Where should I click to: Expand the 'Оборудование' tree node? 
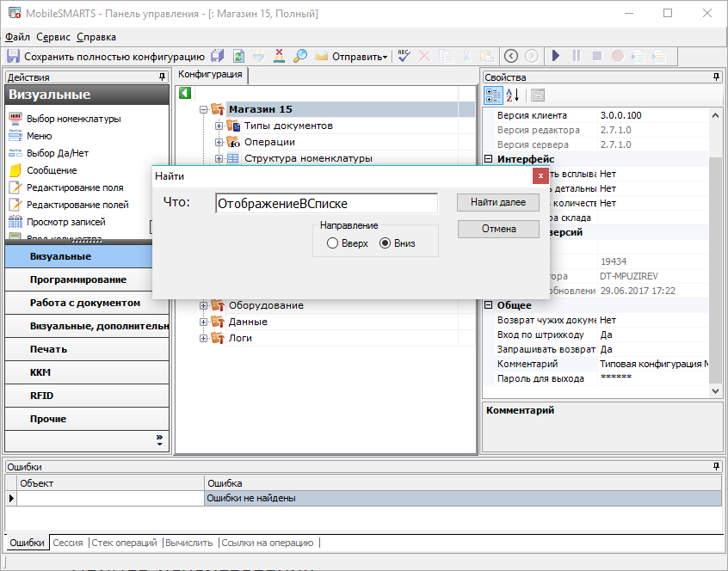pos(203,305)
